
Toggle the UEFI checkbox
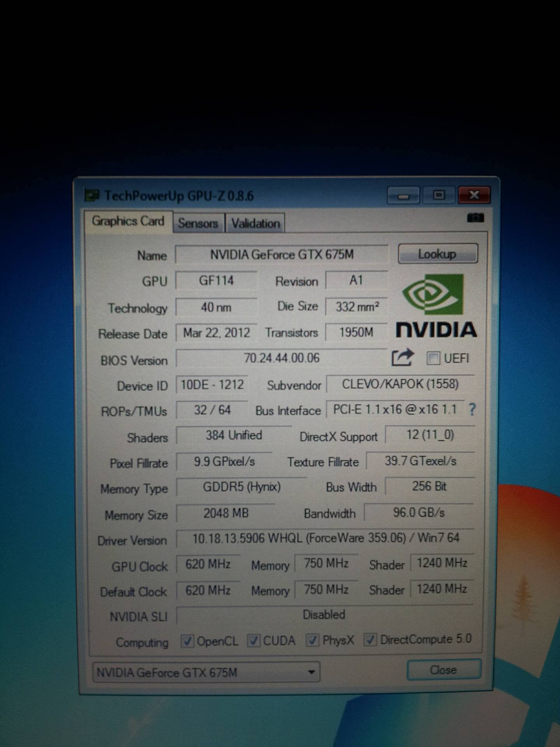tap(433, 358)
